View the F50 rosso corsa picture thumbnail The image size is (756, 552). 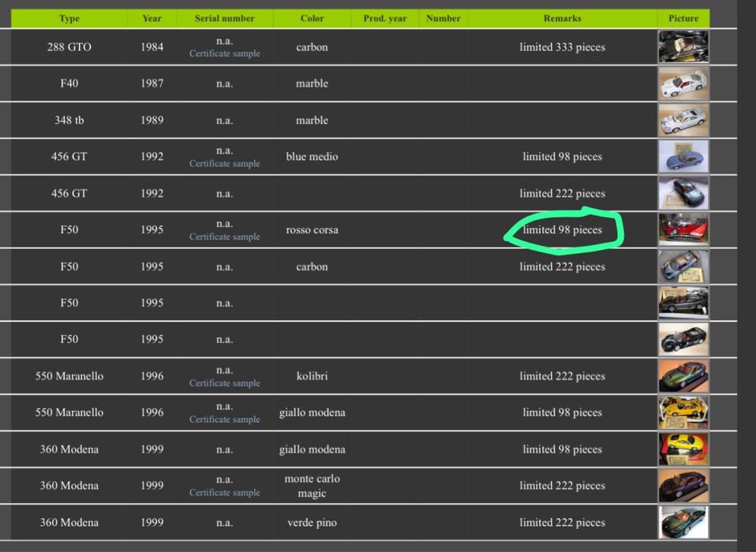683,229
